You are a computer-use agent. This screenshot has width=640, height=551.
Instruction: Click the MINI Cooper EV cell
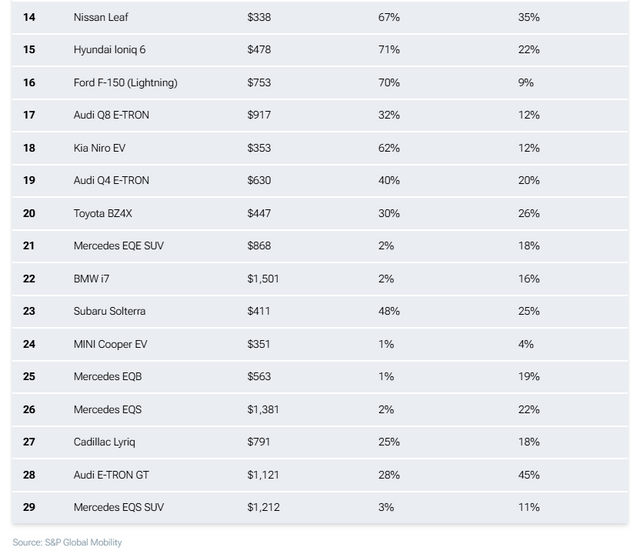(x=111, y=344)
